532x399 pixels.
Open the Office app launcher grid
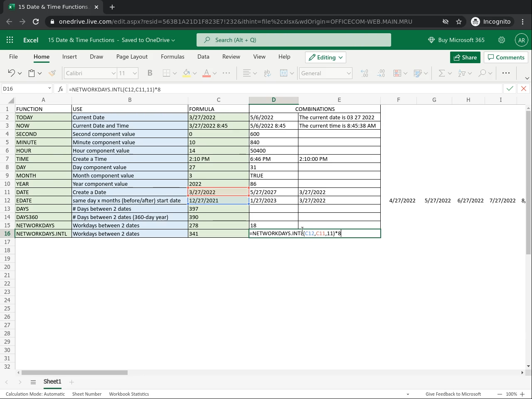(x=10, y=40)
